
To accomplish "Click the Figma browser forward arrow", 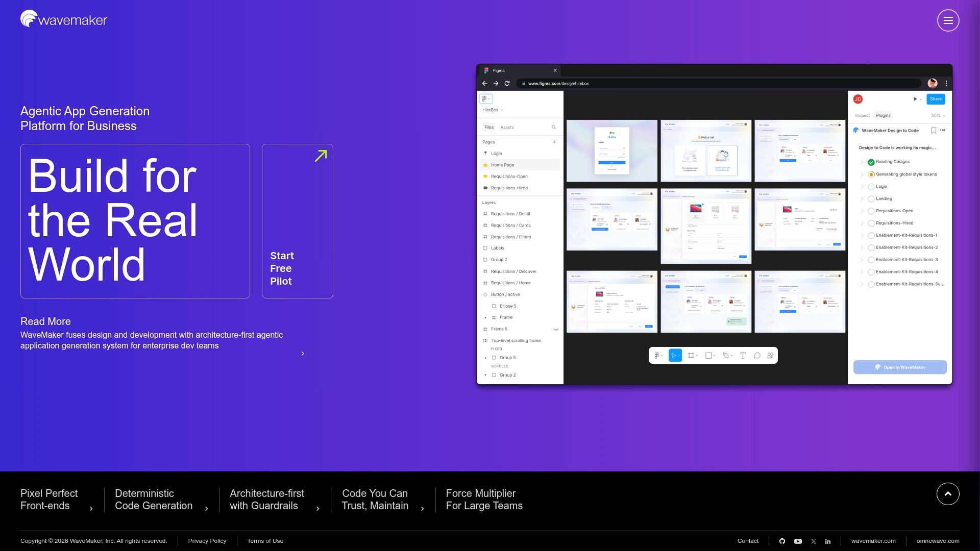I will (496, 83).
